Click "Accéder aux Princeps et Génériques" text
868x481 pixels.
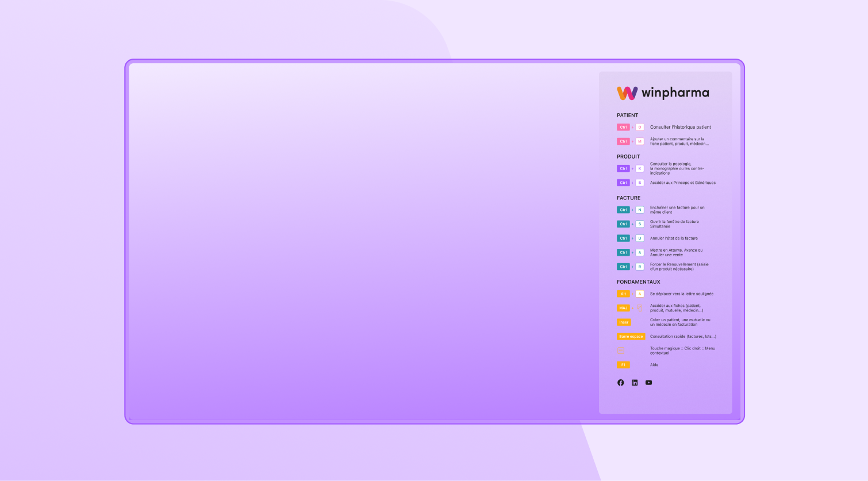pos(682,183)
